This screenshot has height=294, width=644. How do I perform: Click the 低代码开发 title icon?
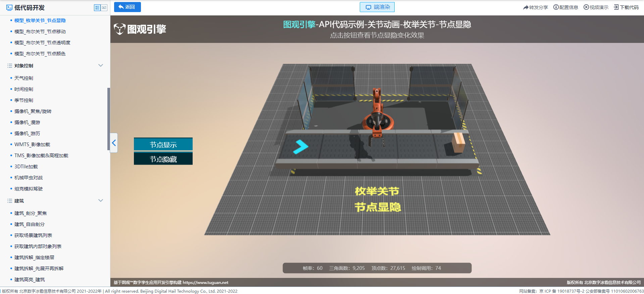pyautogui.click(x=9, y=8)
